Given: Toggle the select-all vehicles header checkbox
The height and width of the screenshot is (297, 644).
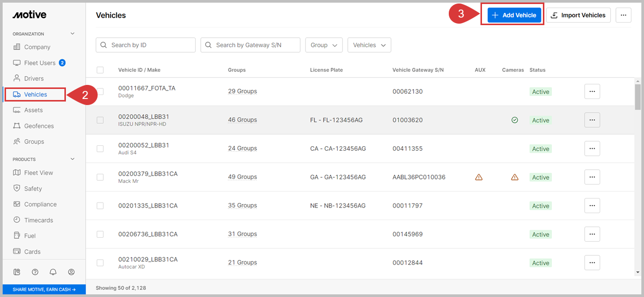Looking at the screenshot, I should click(x=100, y=70).
